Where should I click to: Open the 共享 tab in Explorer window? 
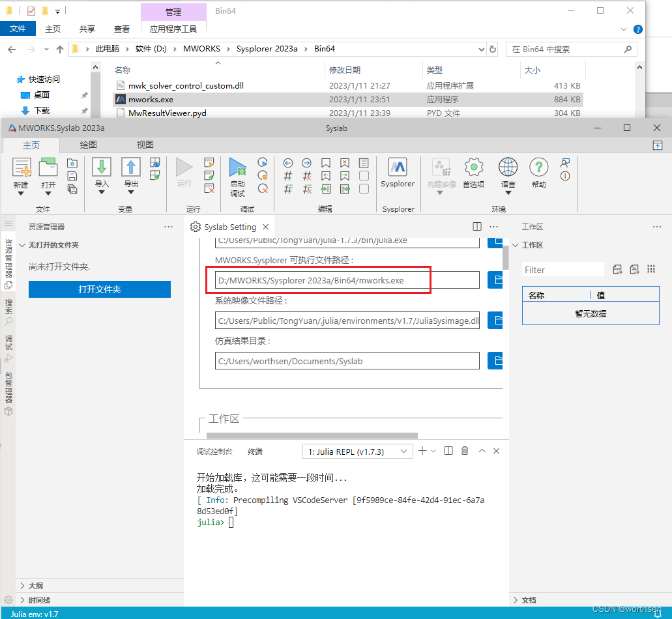coord(87,29)
